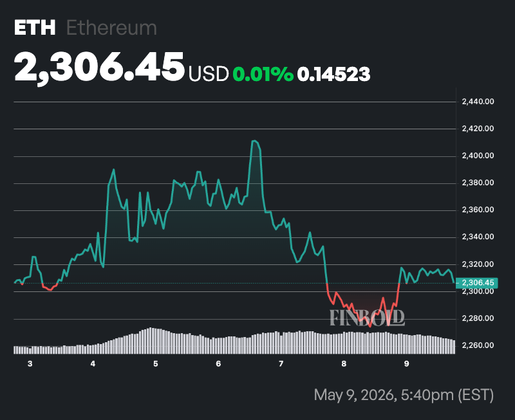The height and width of the screenshot is (420, 515).
Task: Click the lowest red point of the chart
Action: pos(370,327)
